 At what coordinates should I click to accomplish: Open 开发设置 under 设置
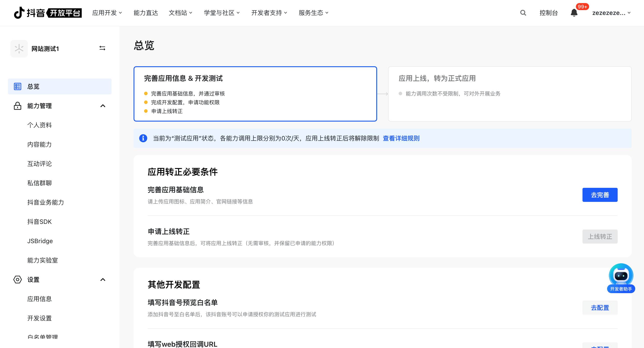click(40, 318)
